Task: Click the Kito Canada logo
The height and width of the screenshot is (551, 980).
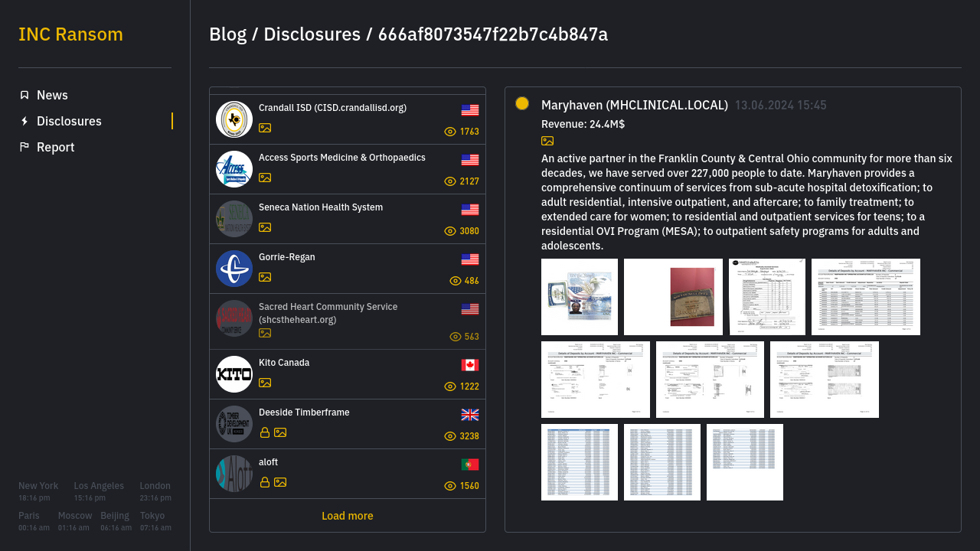Action: tap(234, 374)
